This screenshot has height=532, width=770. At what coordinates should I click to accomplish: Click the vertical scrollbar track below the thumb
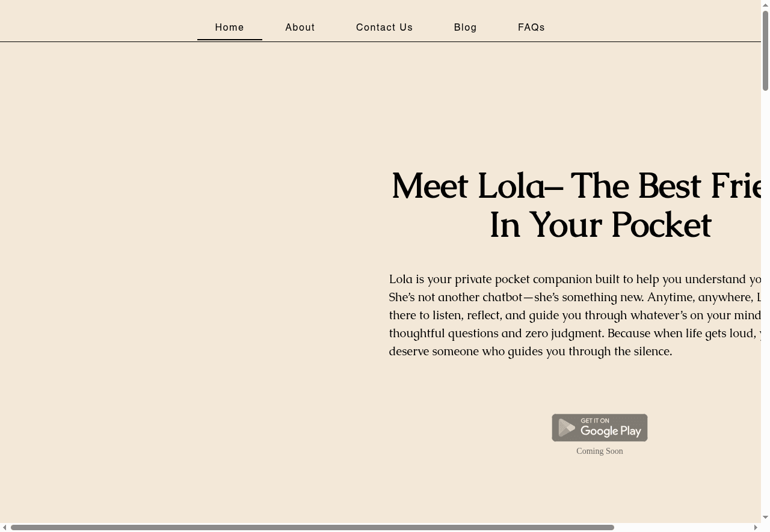[765, 301]
